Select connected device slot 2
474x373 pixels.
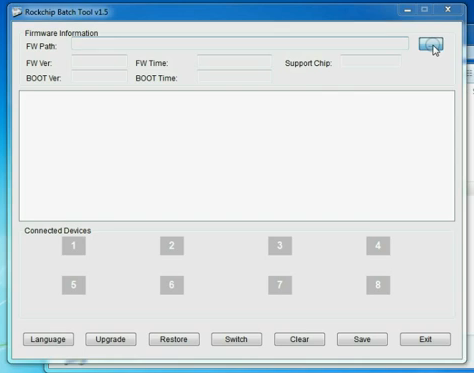[172, 246]
